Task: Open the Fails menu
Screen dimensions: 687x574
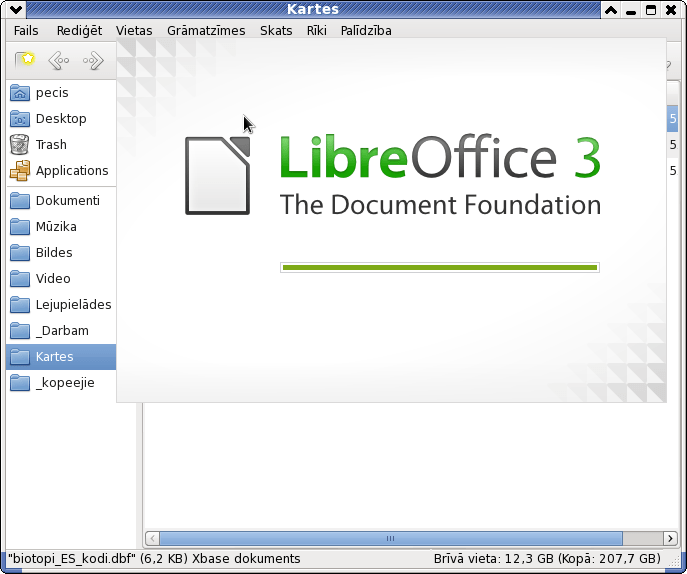Action: click(26, 31)
